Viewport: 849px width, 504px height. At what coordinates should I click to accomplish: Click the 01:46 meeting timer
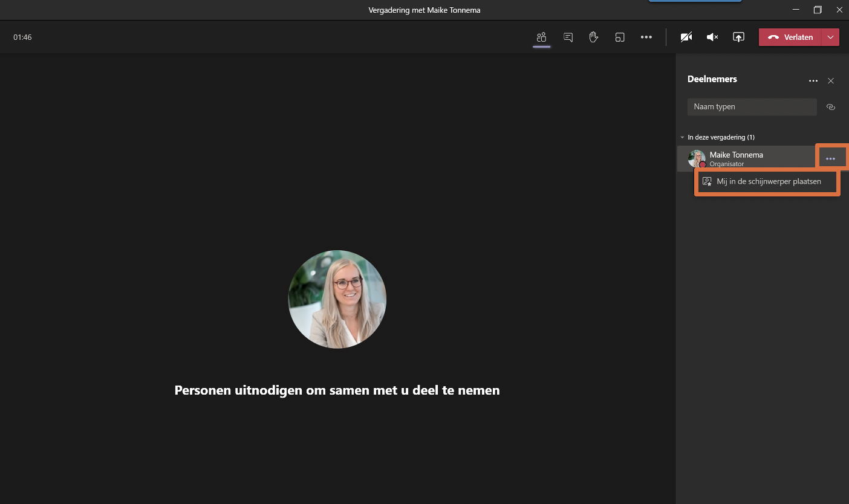coord(22,37)
